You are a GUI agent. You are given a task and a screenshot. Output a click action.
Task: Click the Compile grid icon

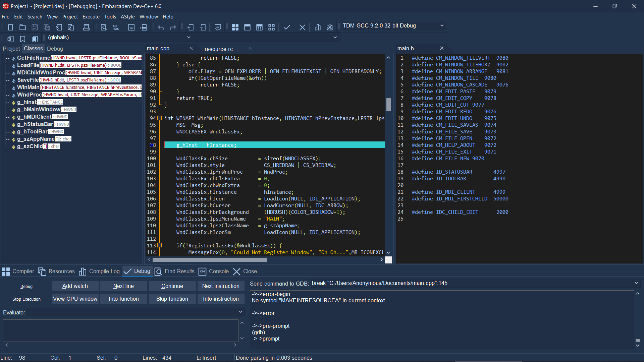click(x=235, y=27)
